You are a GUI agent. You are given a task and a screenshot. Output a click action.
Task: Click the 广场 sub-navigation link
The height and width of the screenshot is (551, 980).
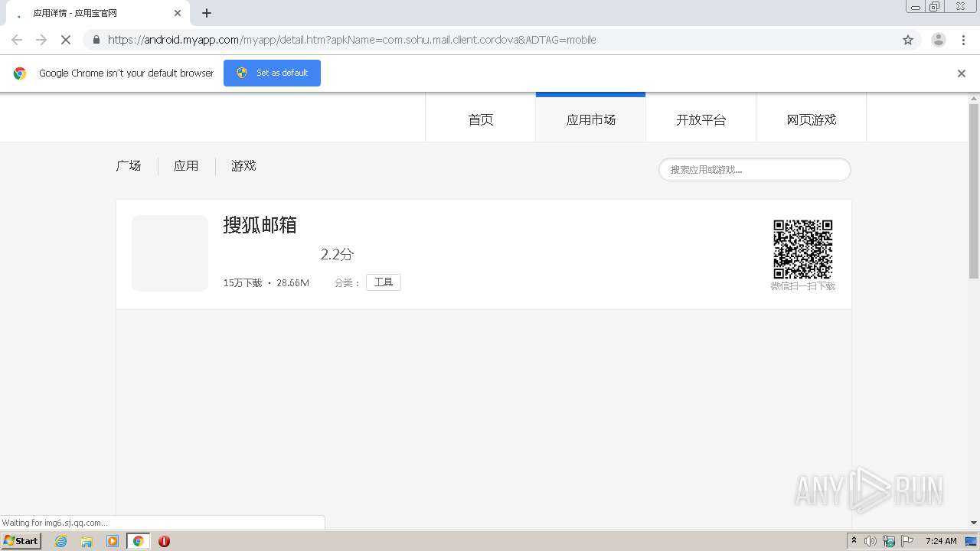(x=129, y=166)
